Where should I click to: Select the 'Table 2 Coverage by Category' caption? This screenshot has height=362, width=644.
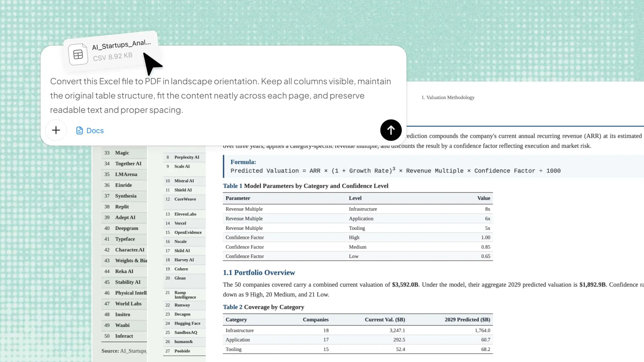pyautogui.click(x=264, y=307)
